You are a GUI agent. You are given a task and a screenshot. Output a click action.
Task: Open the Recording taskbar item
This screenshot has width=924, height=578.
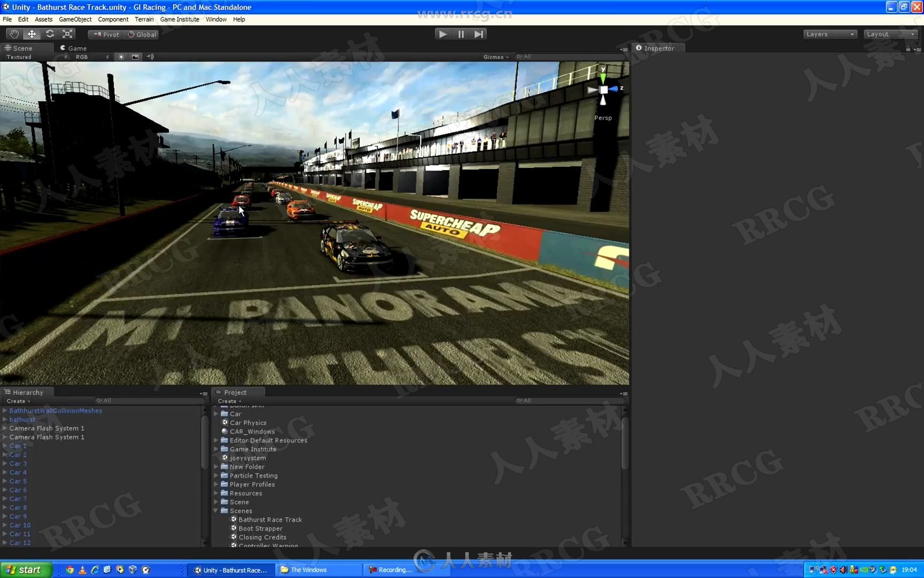[x=405, y=570]
